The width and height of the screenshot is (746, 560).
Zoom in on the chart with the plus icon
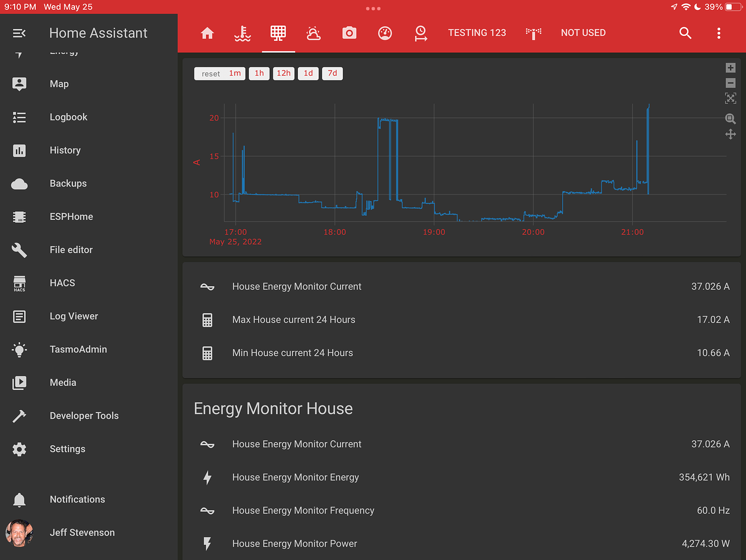[730, 67]
